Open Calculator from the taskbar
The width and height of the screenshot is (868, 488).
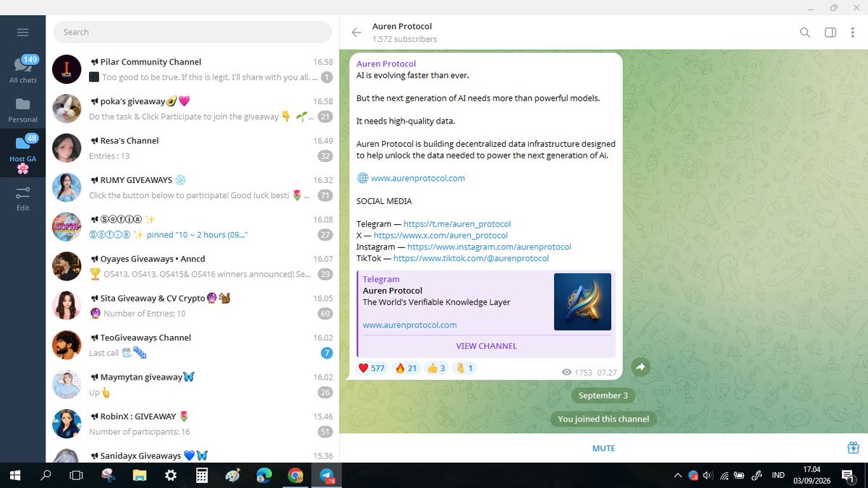[x=202, y=476]
